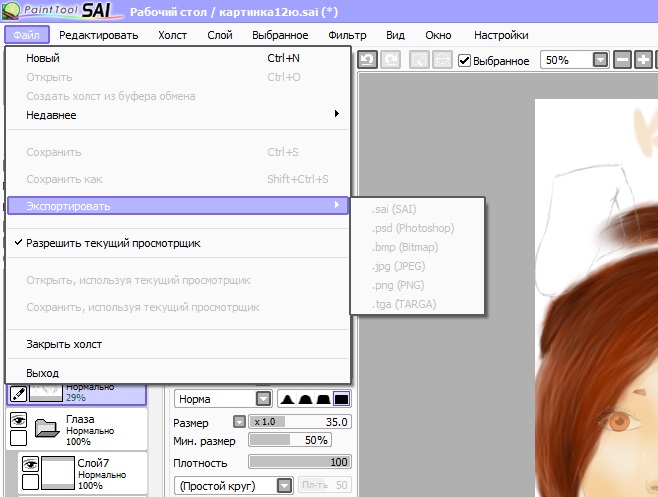Open the Редактировать menu
The width and height of the screenshot is (658, 497).
point(99,35)
